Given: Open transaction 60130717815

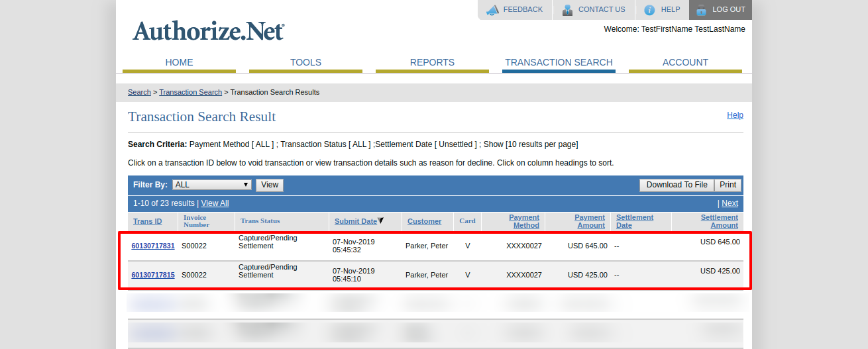Looking at the screenshot, I should pos(153,275).
